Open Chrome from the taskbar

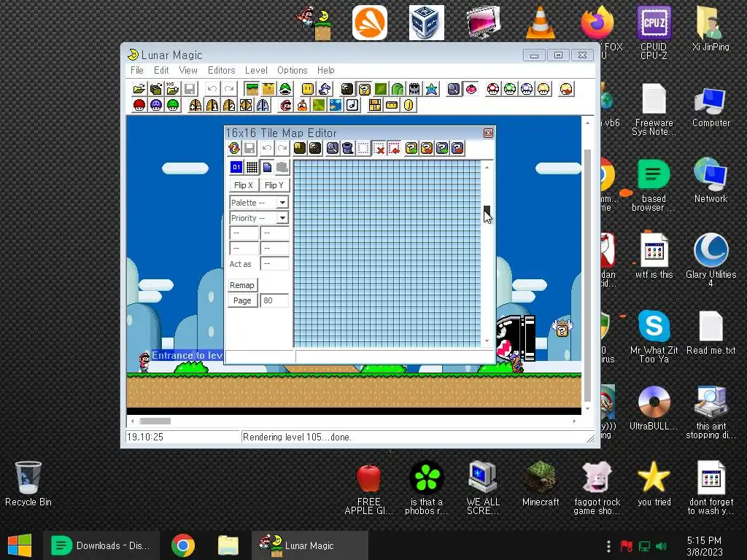point(183,545)
